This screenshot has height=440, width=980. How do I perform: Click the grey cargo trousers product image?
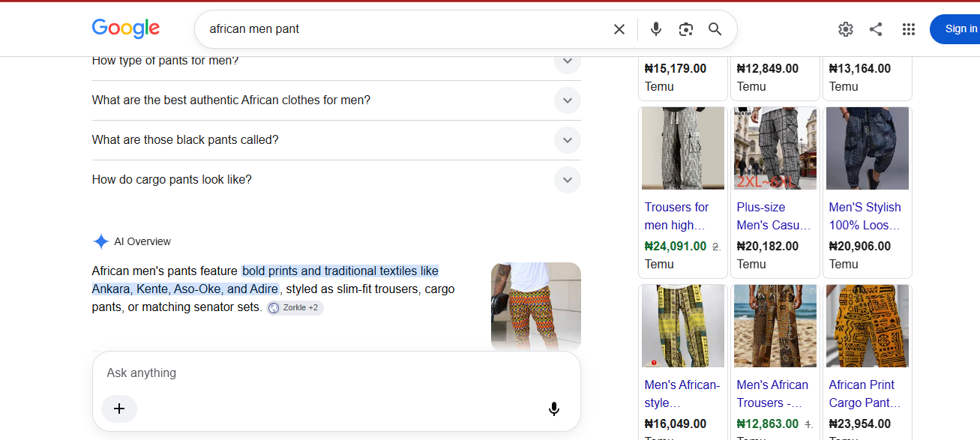[683, 148]
